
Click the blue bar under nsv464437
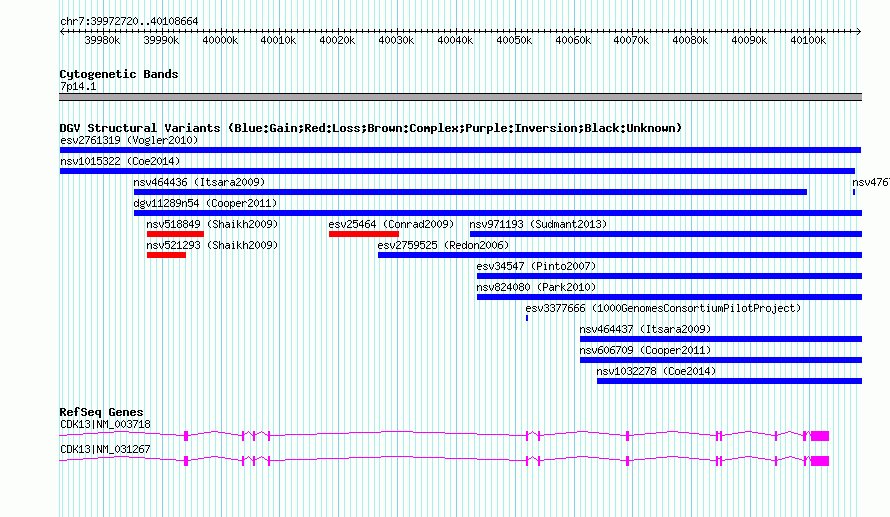[x=721, y=339]
